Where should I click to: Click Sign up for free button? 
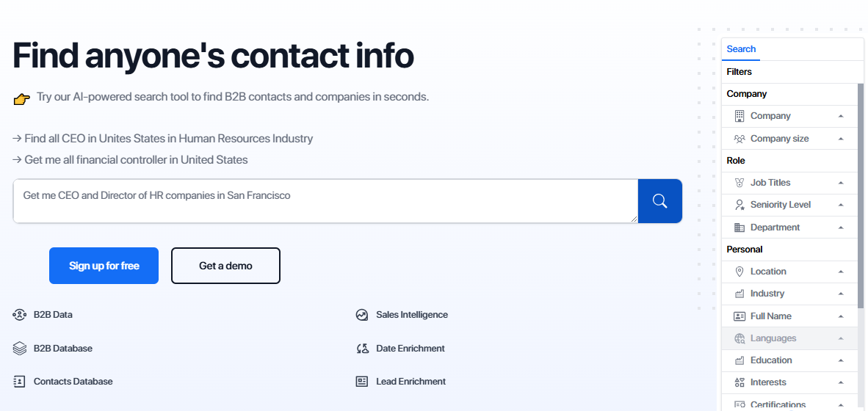(104, 266)
